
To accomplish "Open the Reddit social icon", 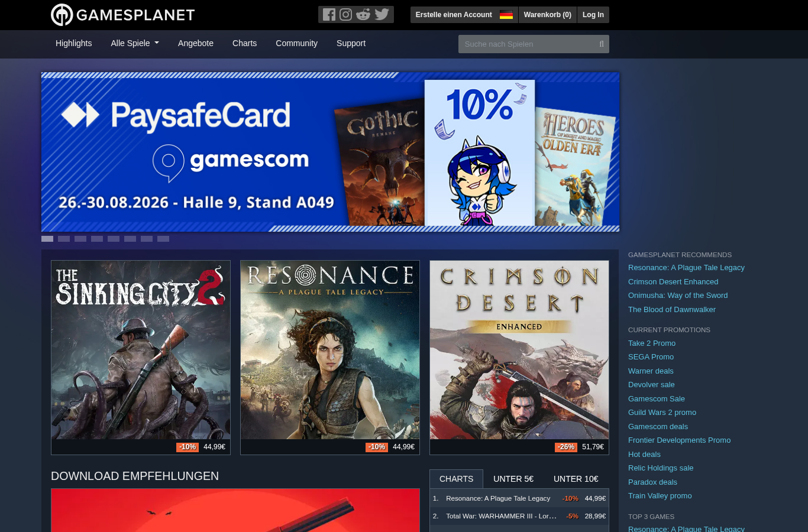I will pyautogui.click(x=363, y=15).
